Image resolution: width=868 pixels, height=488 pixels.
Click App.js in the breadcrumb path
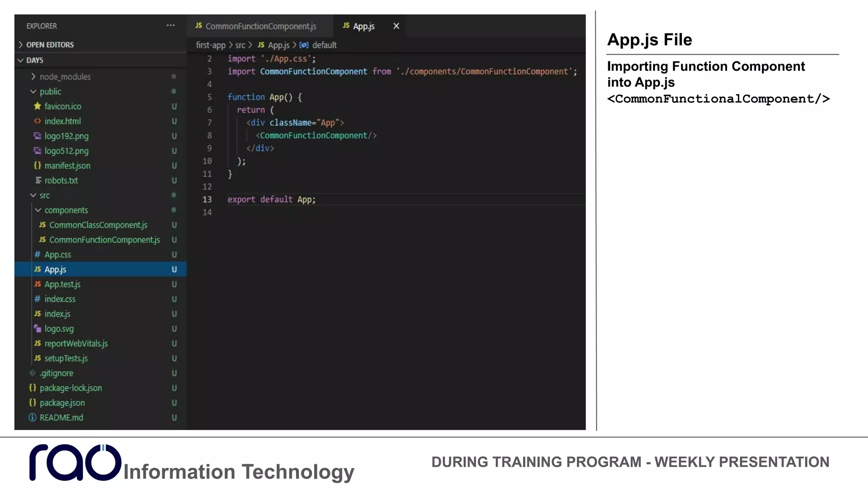tap(278, 45)
